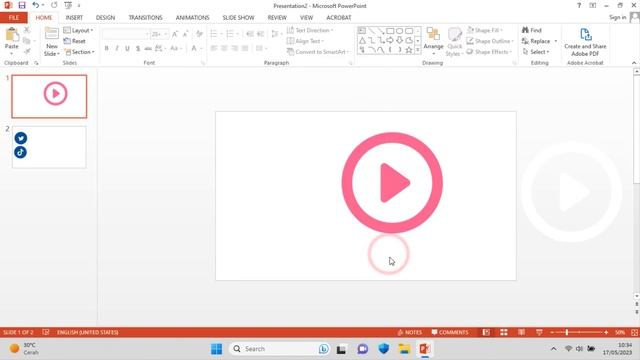
Task: Click the zoom slider handle
Action: 567,332
